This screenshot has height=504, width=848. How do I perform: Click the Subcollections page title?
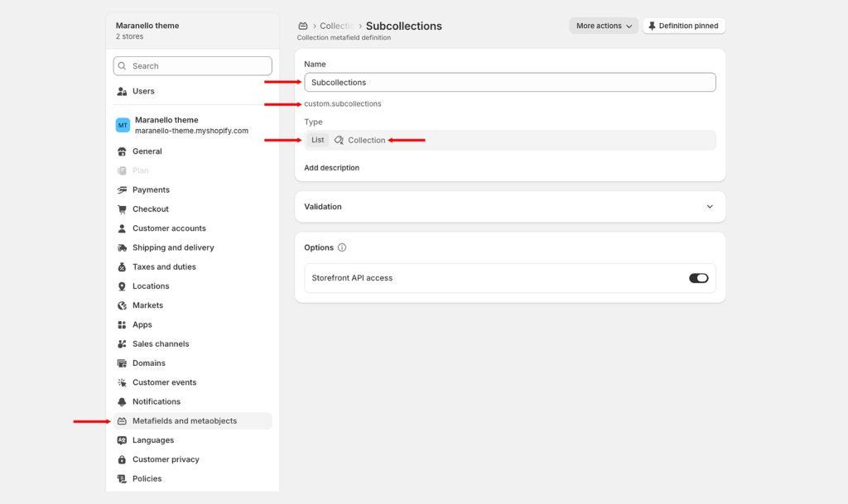pos(404,26)
